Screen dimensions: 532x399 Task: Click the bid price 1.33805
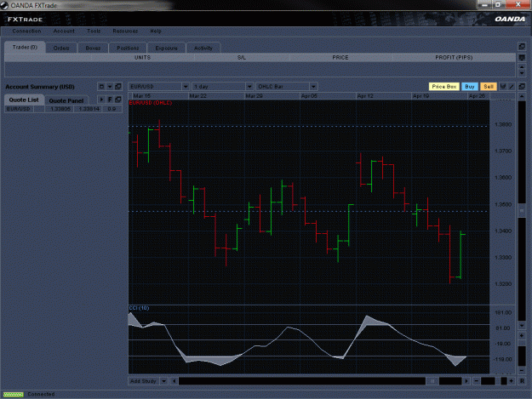pos(60,109)
